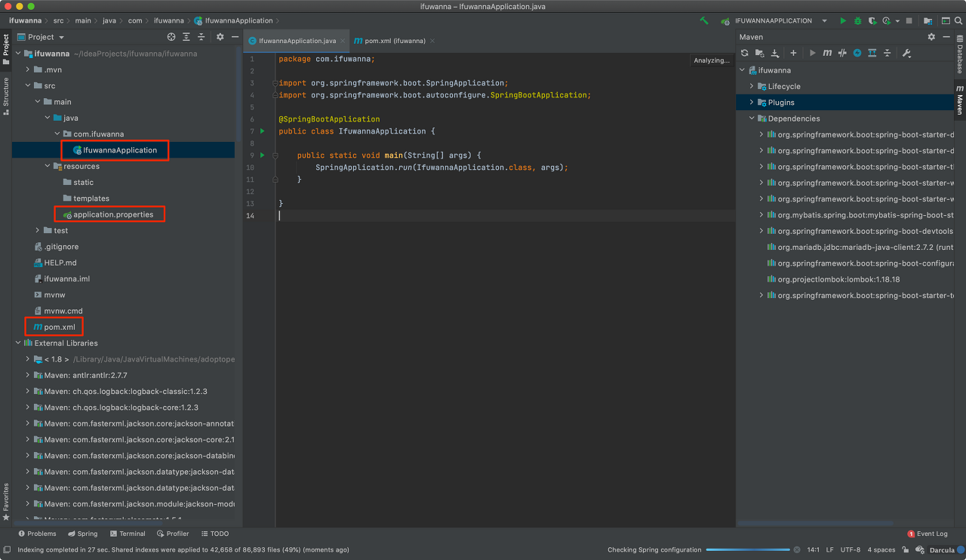The image size is (966, 560).
Task: Collapse External Libraries node
Action: click(x=18, y=343)
